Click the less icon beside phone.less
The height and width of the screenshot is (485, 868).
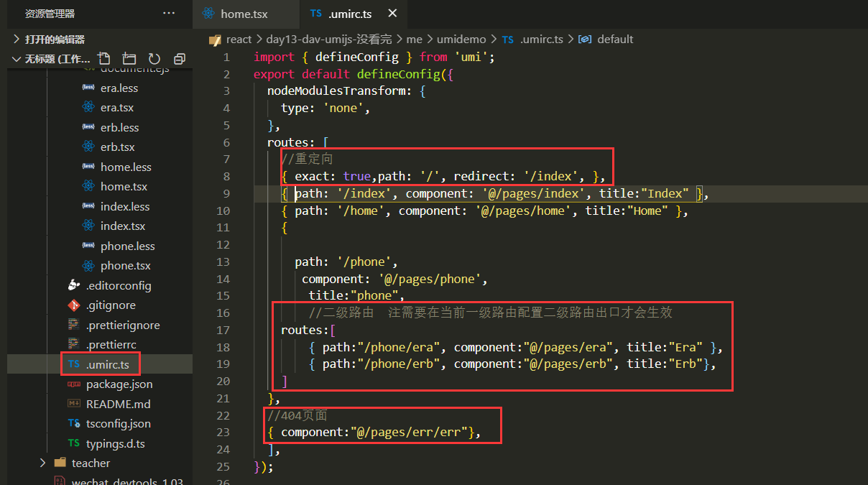tap(88, 246)
